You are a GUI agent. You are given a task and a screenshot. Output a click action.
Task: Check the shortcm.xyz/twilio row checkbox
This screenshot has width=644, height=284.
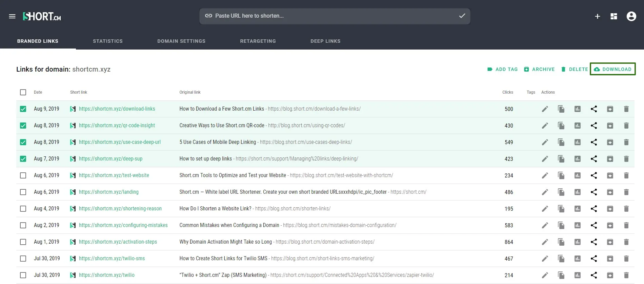[23, 275]
